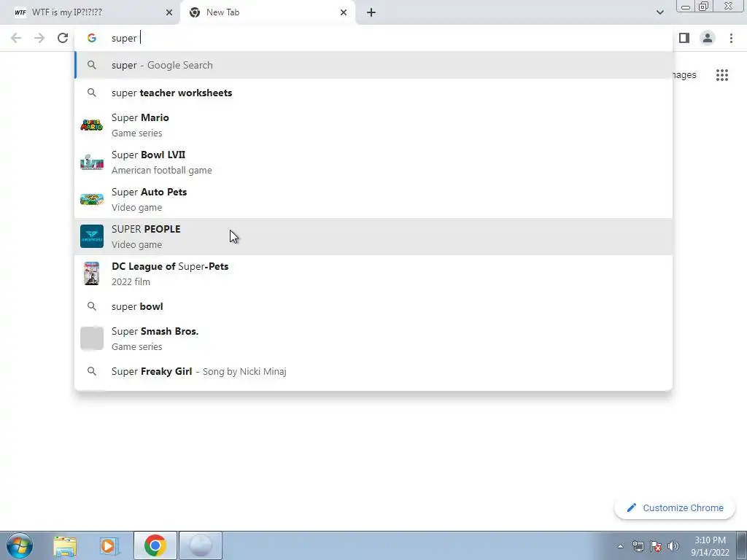This screenshot has width=747, height=560.
Task: Click the Show desktop strip
Action: click(742, 545)
